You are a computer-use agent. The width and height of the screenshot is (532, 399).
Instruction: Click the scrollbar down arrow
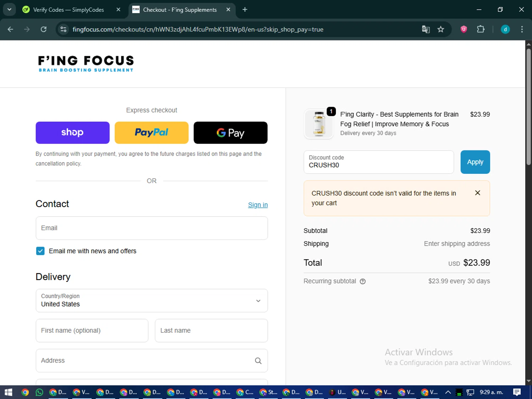click(x=528, y=381)
